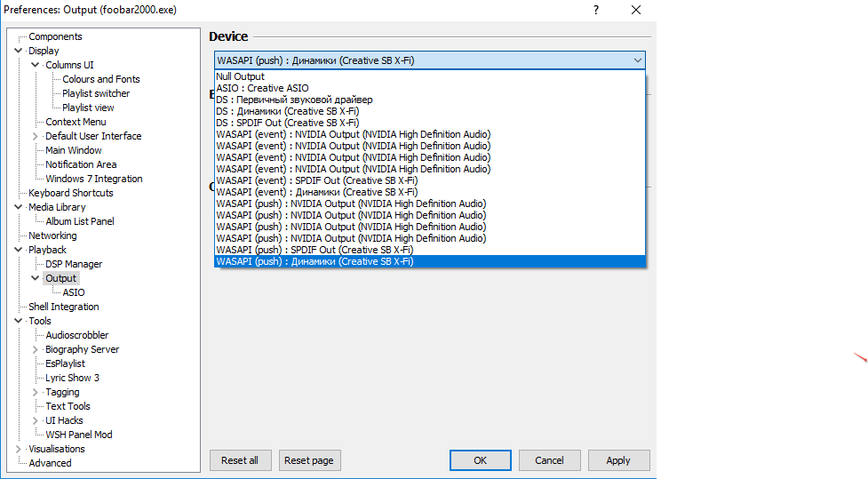Select DS : Первичный звуковой драйвер

(x=430, y=100)
